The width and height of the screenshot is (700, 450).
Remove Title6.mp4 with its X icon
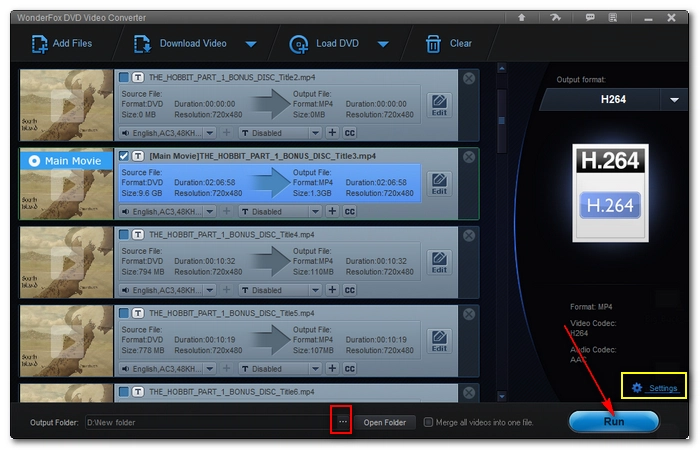[x=469, y=393]
